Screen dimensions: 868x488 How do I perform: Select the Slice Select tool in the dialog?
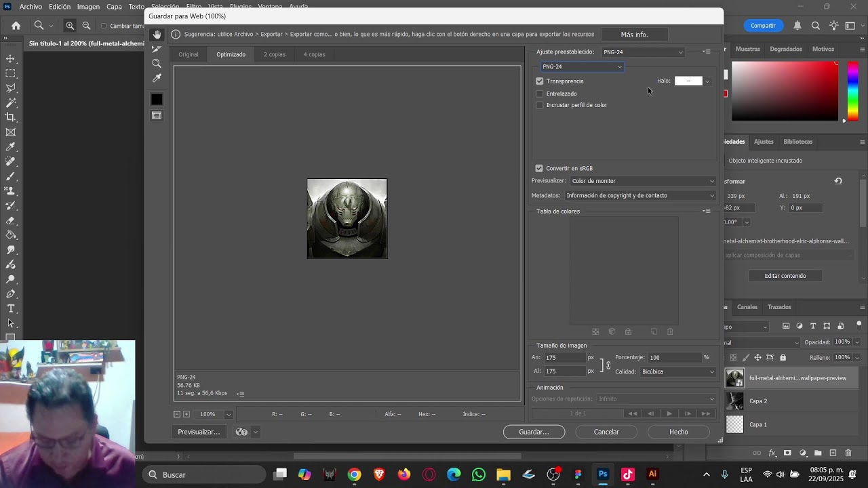point(157,49)
